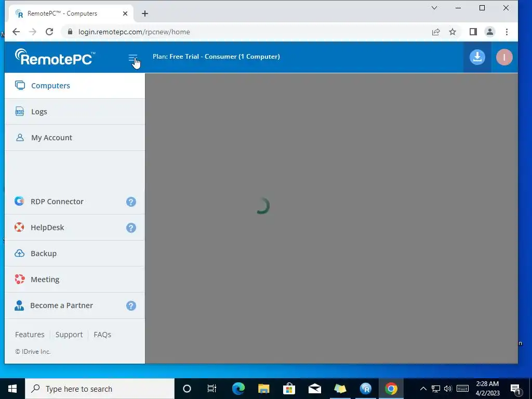Toggle the browser side panel
532x399 pixels.
[473, 32]
